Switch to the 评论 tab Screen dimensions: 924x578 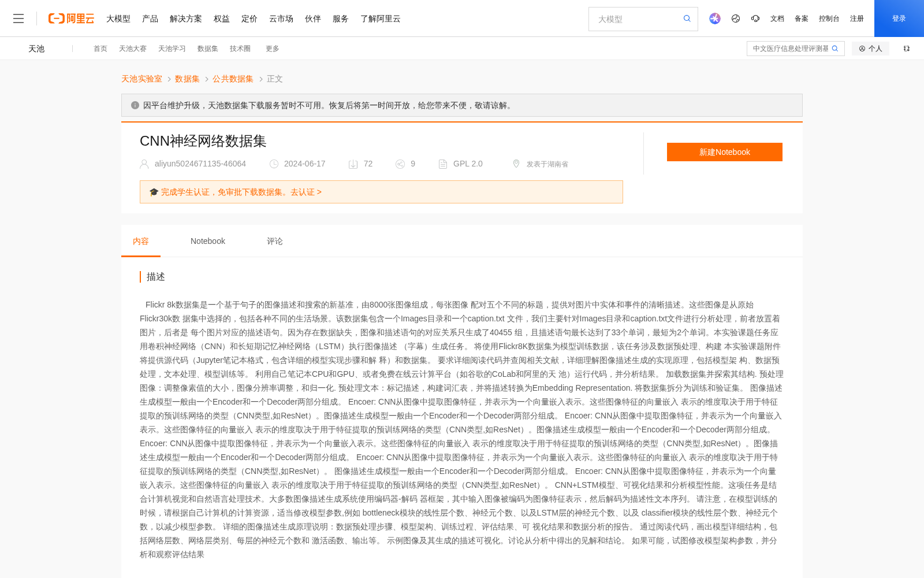[x=275, y=241]
